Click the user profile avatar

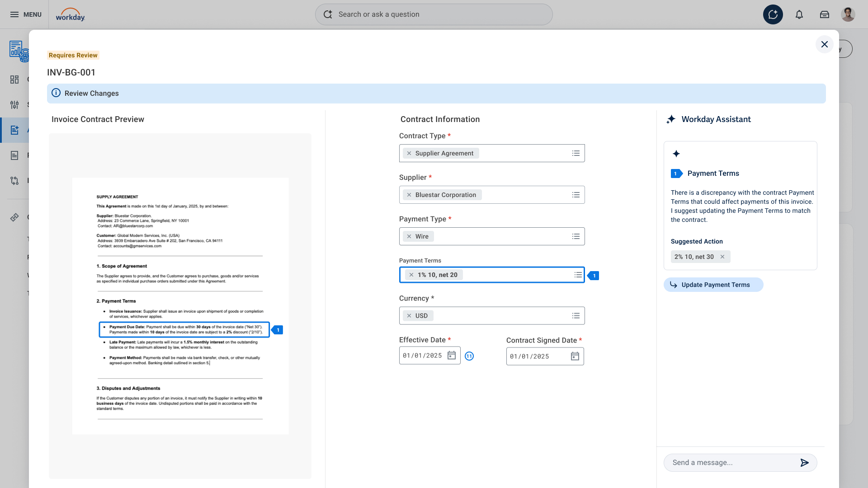[x=848, y=14]
